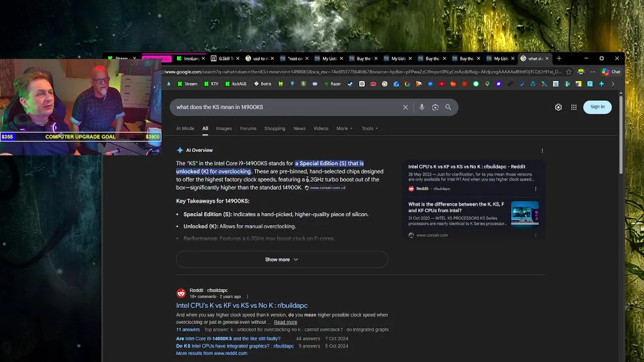Click the Sign in button
644x362 pixels.
[x=597, y=107]
